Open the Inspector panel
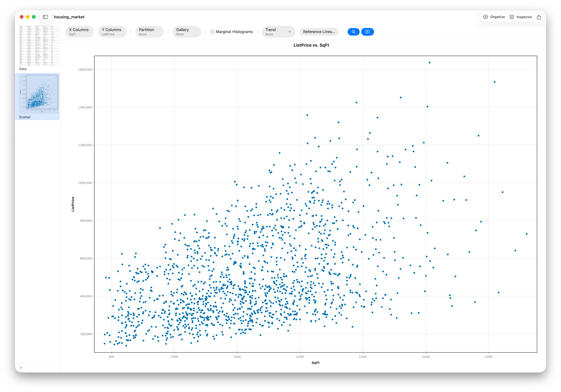 (x=521, y=17)
